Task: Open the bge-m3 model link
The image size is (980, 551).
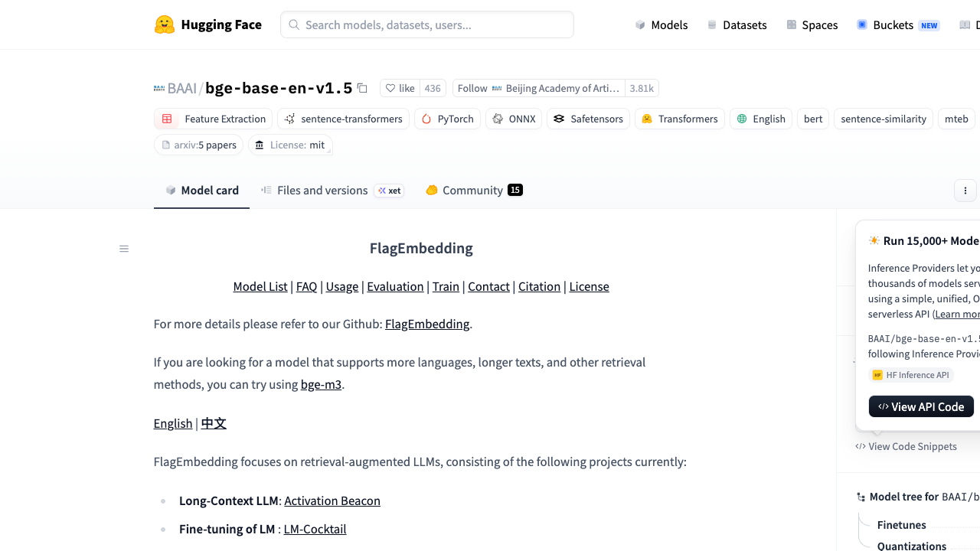Action: pos(321,384)
